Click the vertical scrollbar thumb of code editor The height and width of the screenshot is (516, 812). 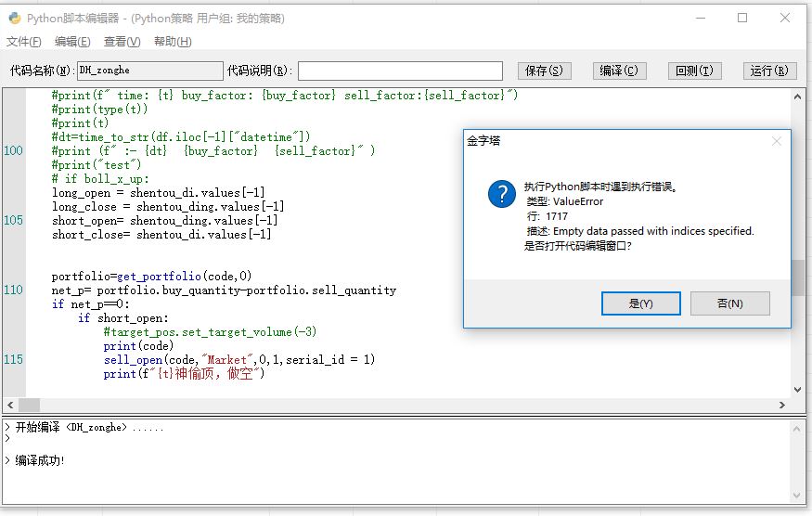(797, 277)
